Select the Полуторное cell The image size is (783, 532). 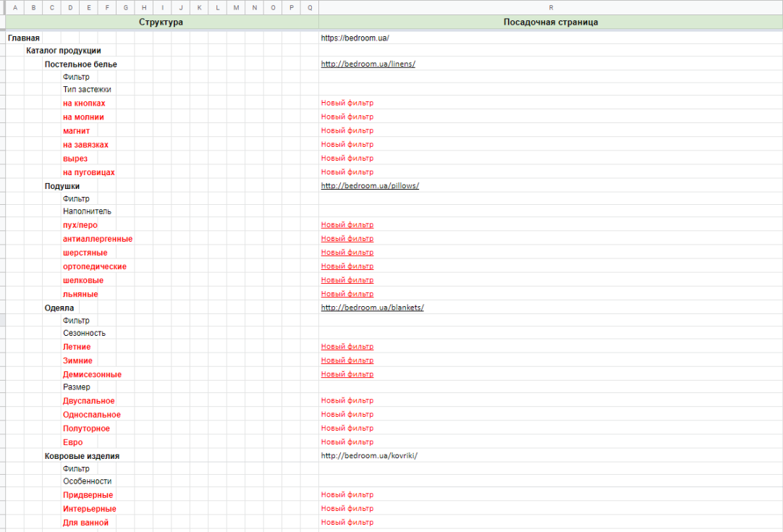click(86, 428)
